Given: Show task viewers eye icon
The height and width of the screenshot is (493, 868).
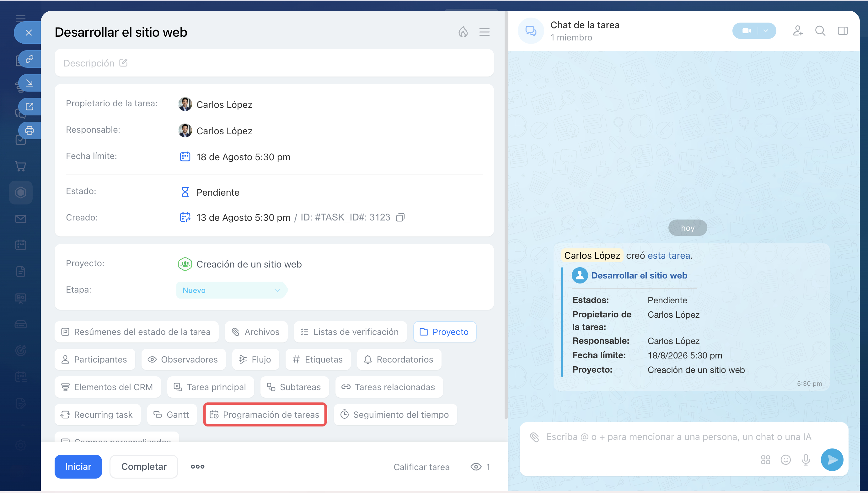Looking at the screenshot, I should point(476,467).
